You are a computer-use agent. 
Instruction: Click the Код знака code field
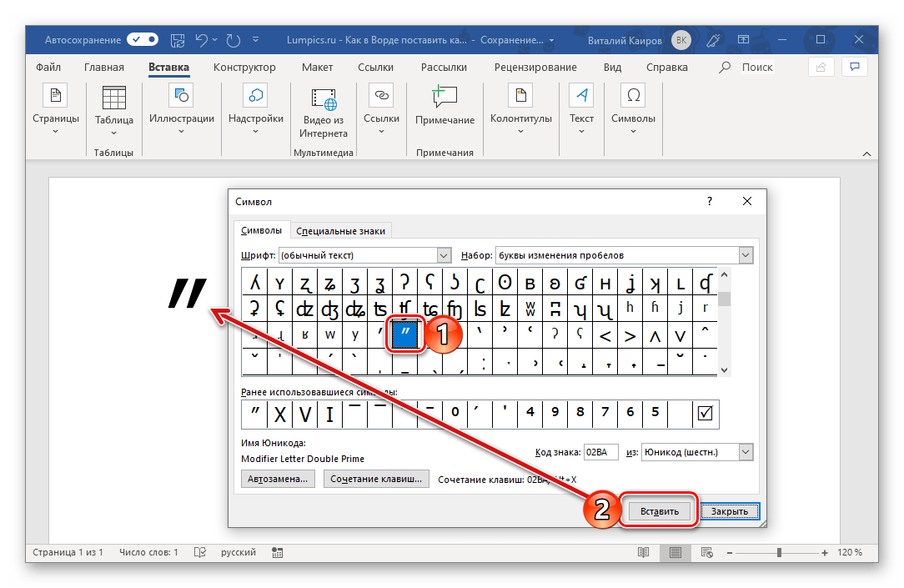(600, 452)
